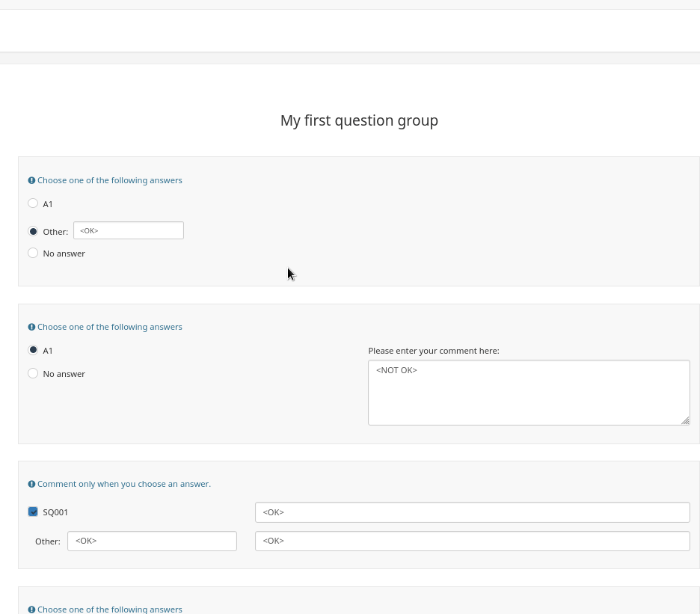This screenshot has height=614, width=700.
Task: Click the info icon above the comment question
Action: point(31,327)
